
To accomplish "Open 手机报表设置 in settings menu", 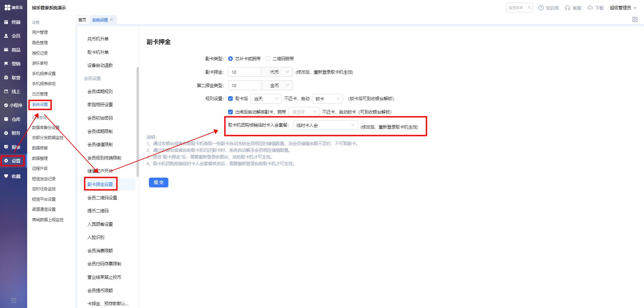I will [x=44, y=74].
